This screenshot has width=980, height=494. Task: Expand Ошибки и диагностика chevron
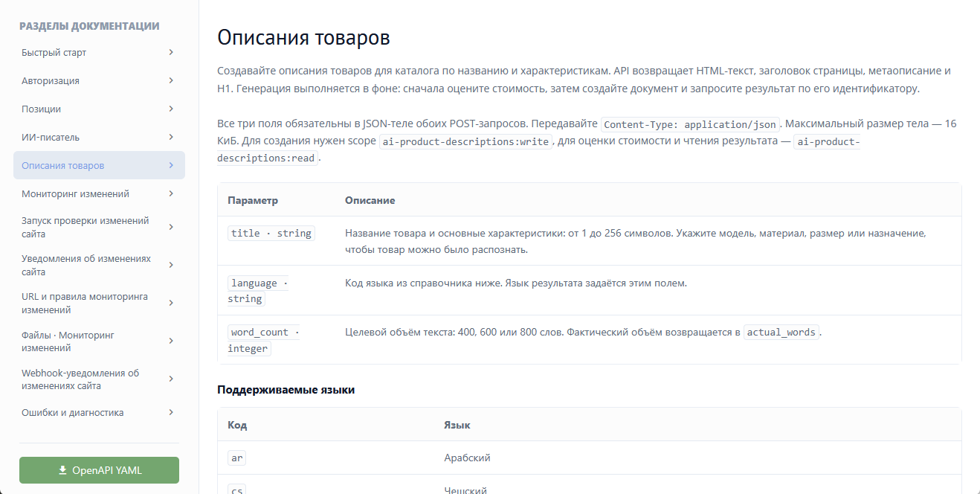point(171,412)
